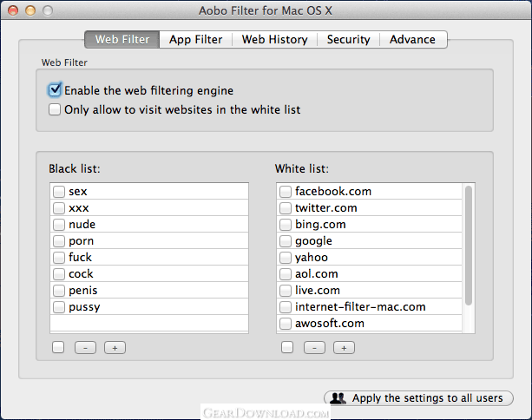Click the yellow minimize window button
The width and height of the screenshot is (532, 420).
[x=31, y=10]
